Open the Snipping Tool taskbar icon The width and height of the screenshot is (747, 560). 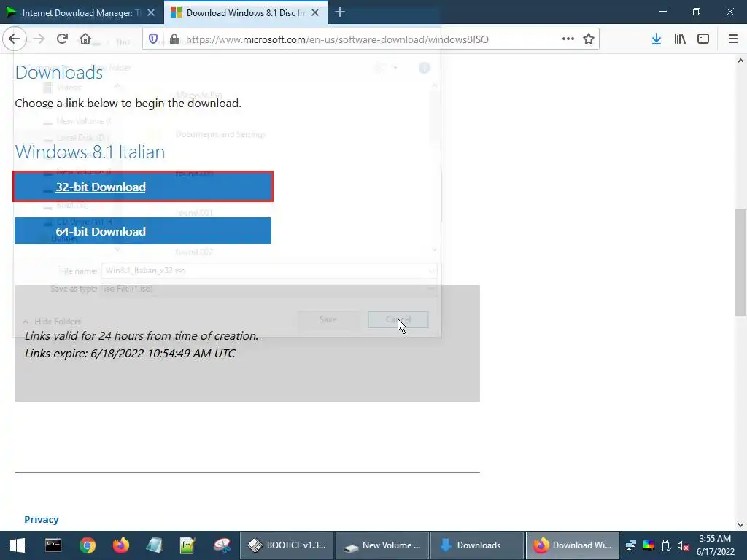click(222, 545)
